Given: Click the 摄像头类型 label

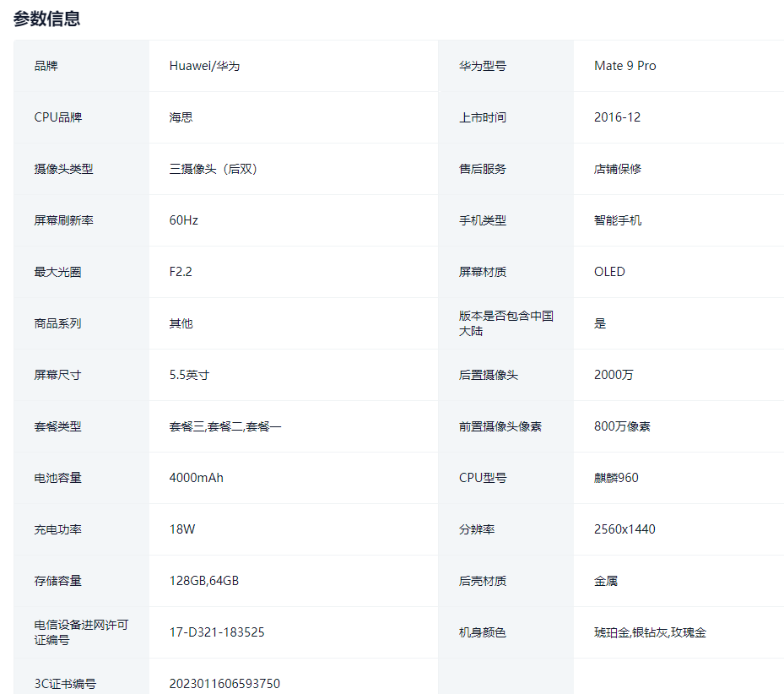Looking at the screenshot, I should click(63, 169).
